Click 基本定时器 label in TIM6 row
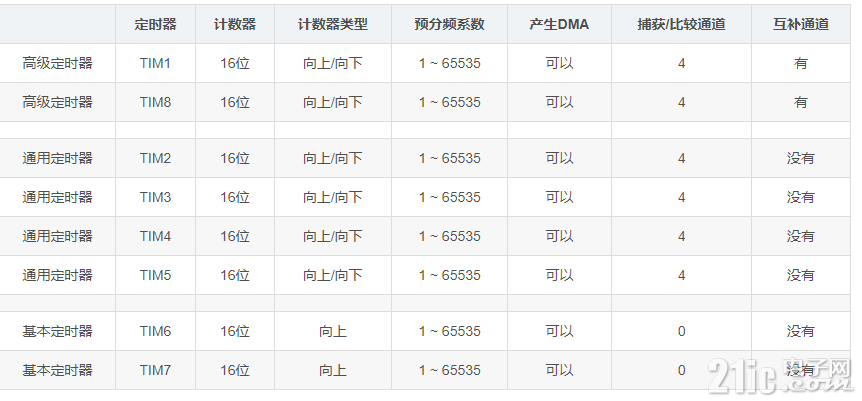This screenshot has height=401, width=862. (58, 331)
